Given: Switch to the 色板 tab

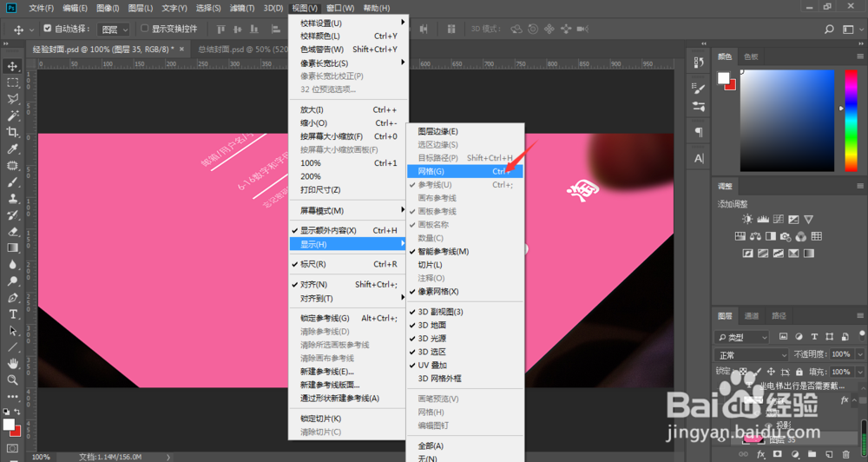Looking at the screenshot, I should 751,56.
